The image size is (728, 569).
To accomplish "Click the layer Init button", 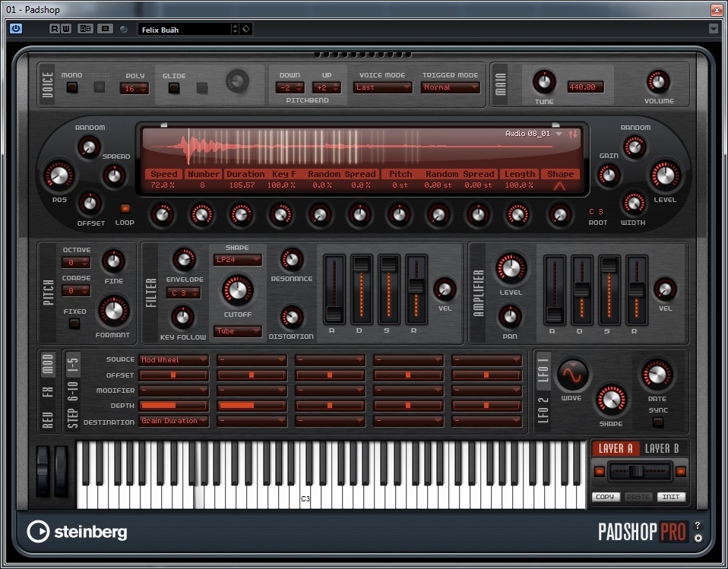I will tap(671, 497).
